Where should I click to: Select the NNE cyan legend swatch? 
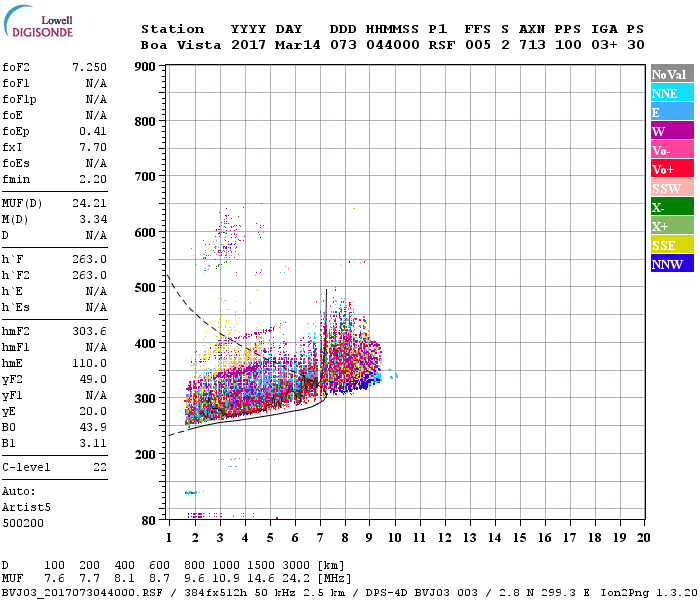672,93
